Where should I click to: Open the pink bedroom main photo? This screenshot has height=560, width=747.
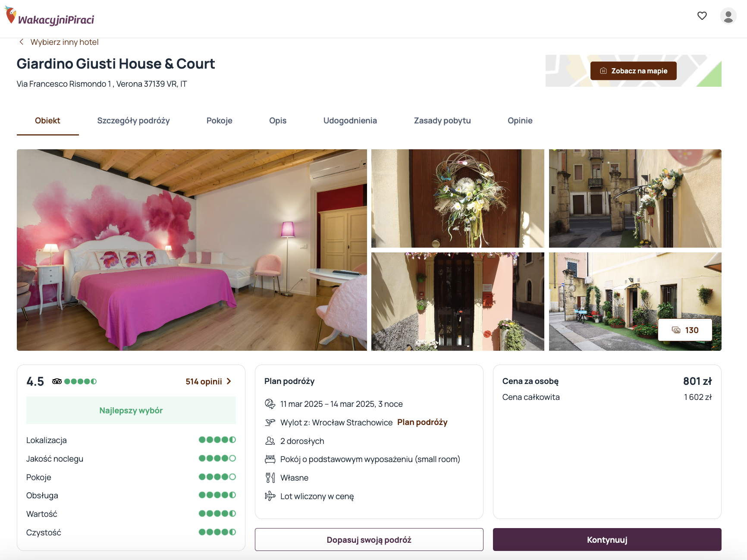(192, 250)
